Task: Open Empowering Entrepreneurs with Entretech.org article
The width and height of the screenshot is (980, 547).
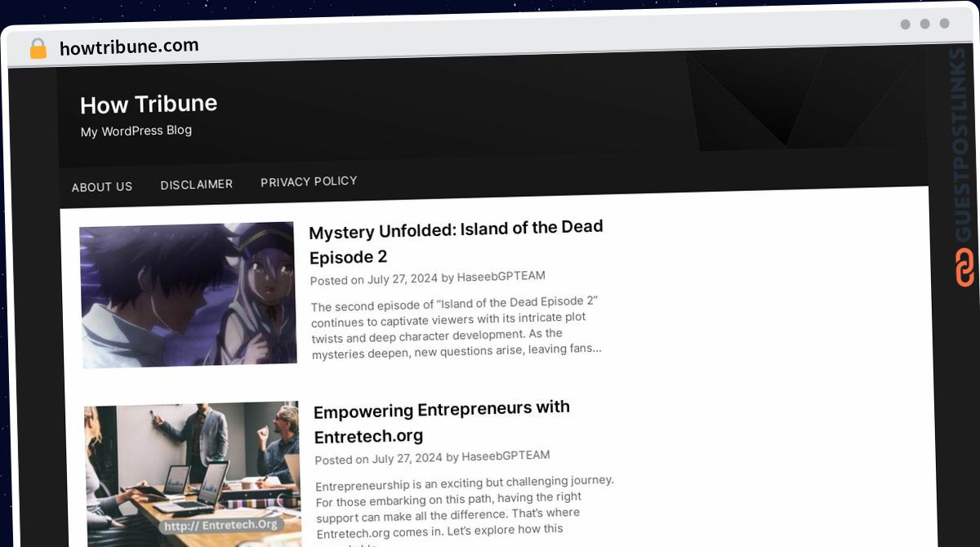Action: coord(442,421)
